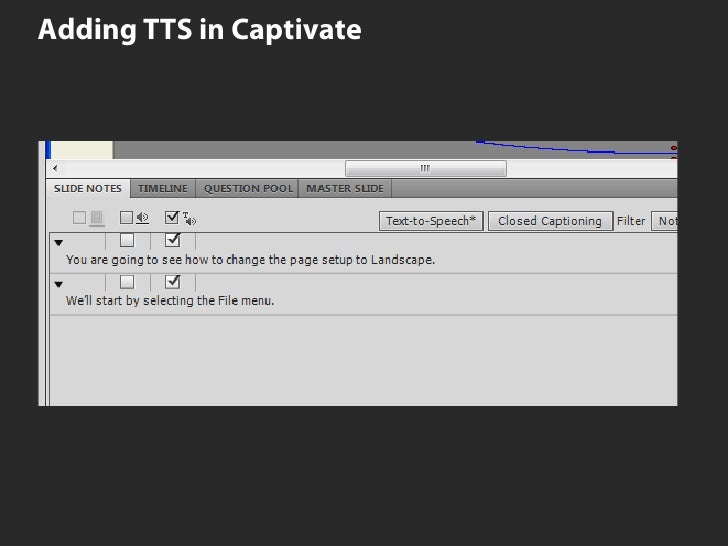The width and height of the screenshot is (728, 546).
Task: Toggle the header closed-caption checkbox
Action: pos(79,217)
